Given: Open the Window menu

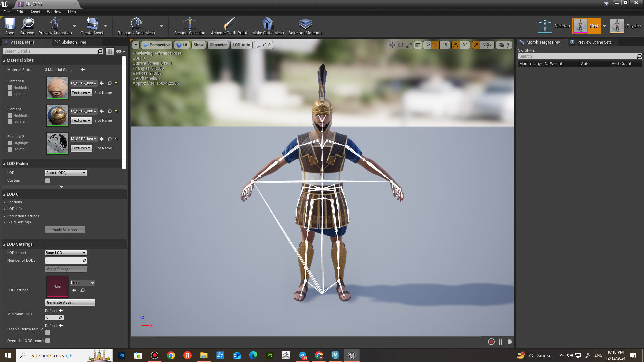Looking at the screenshot, I should click(54, 12).
